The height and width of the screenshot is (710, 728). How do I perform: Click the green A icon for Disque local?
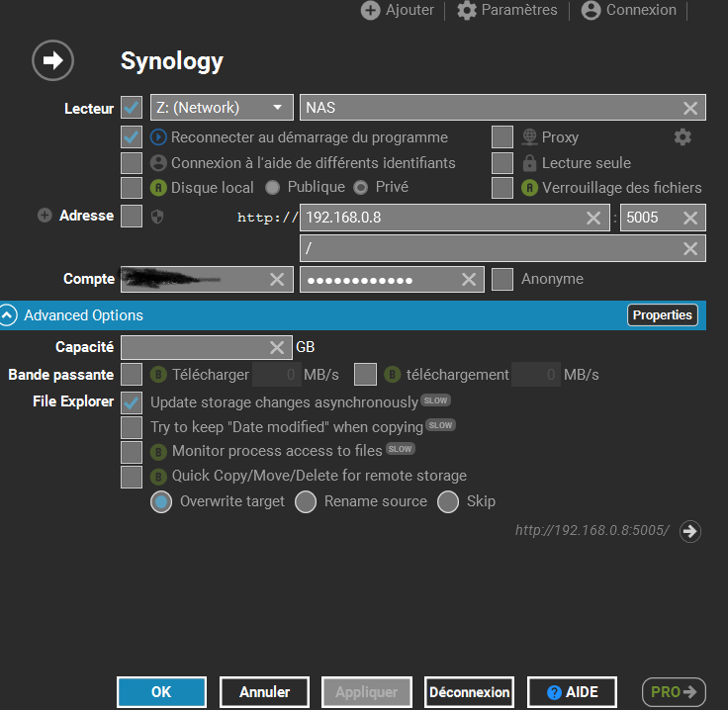[x=158, y=188]
